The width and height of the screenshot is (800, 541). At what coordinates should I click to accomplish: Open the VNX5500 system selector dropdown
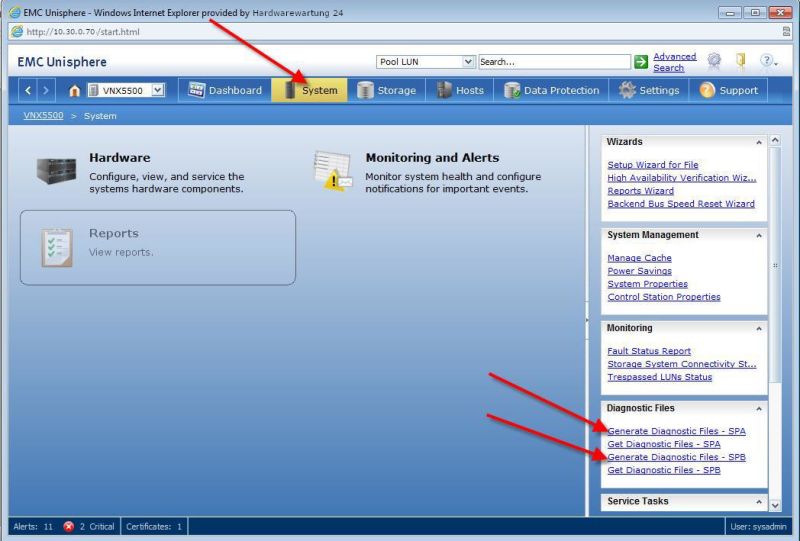pos(157,91)
